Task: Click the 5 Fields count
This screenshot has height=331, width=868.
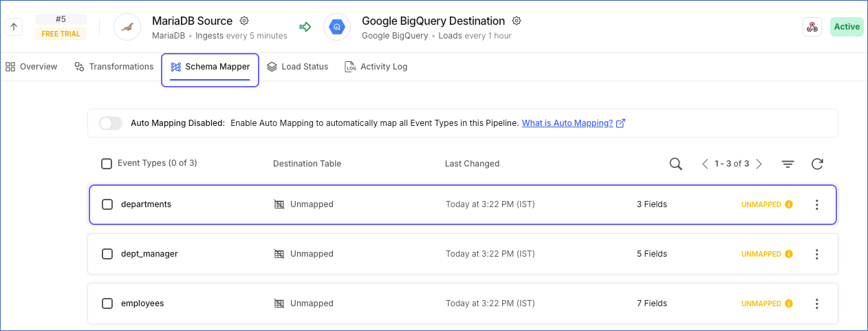Action: [x=652, y=254]
